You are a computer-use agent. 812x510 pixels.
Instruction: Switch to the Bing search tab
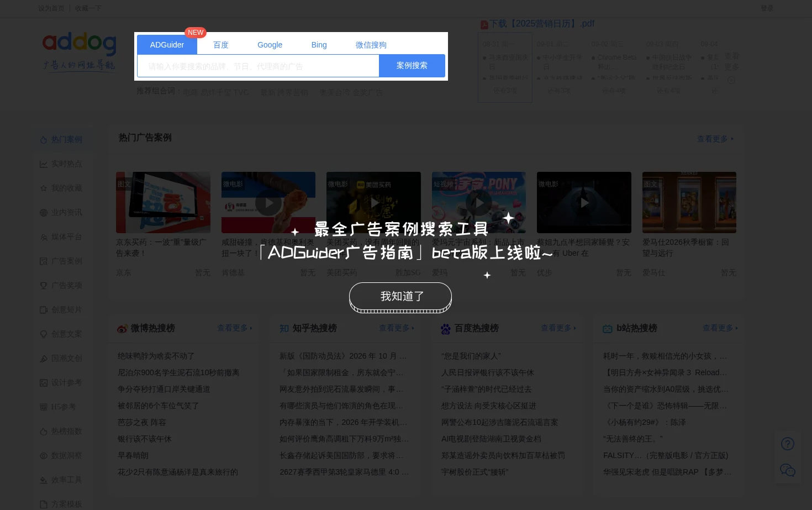click(x=319, y=45)
